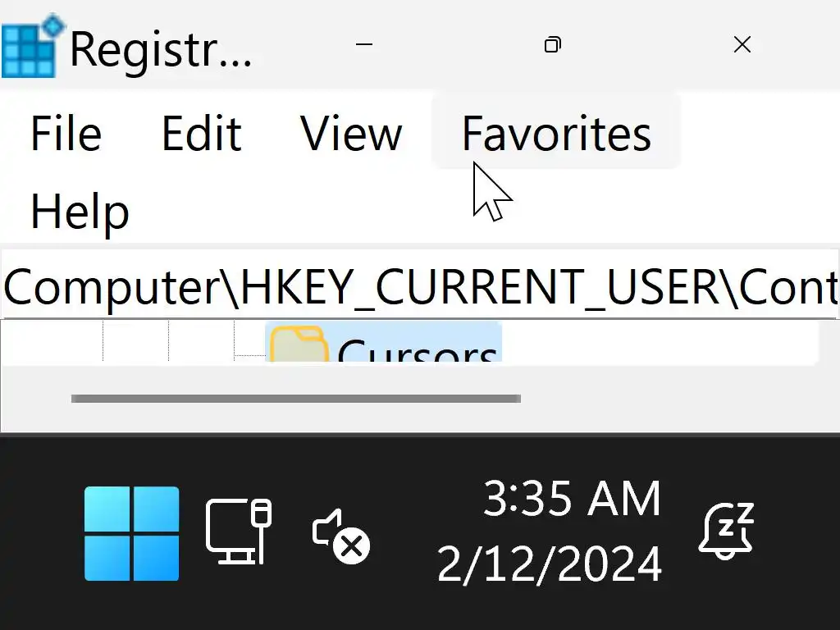Open the Favorites menu

(x=556, y=134)
